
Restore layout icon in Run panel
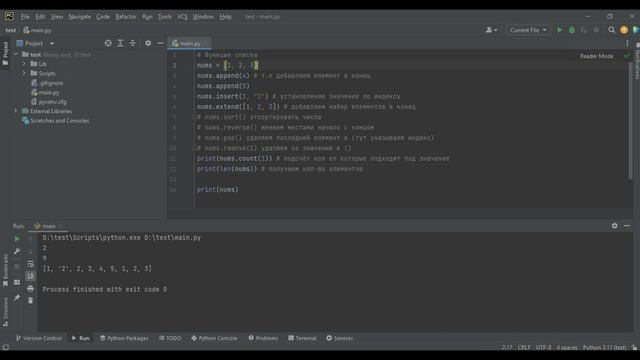[17, 282]
